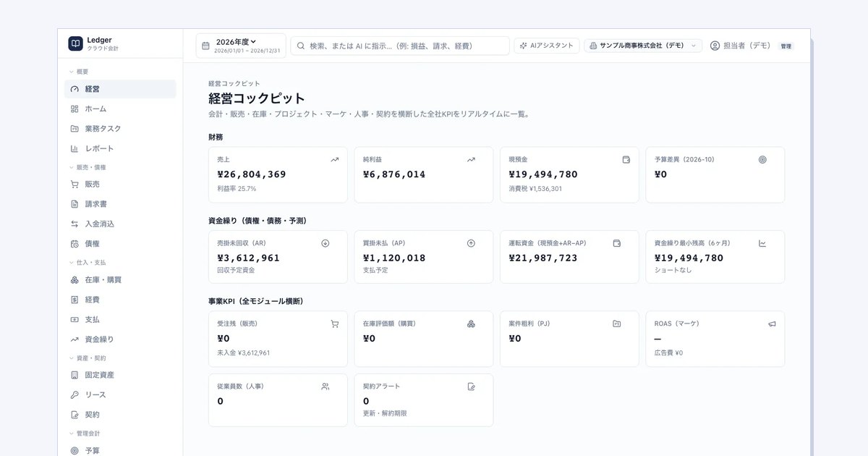Screen dimensions: 868x456
Task: Click the document-edit icon on 契約アラート card
Action: [471, 387]
